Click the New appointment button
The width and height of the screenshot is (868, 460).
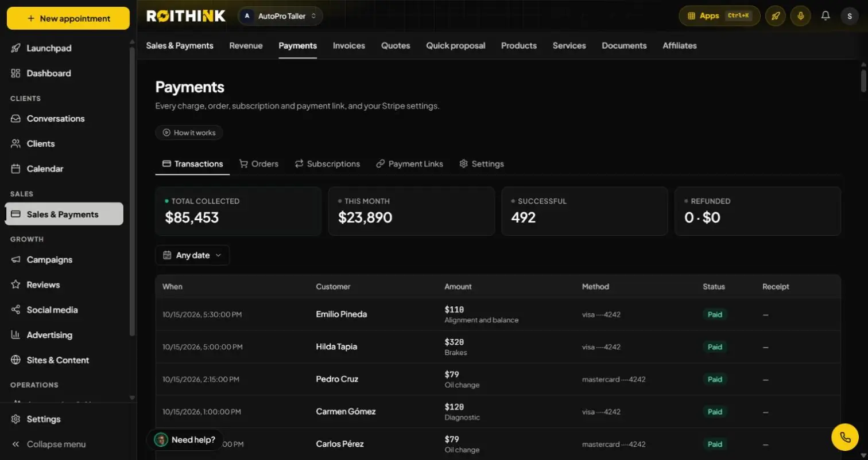(x=68, y=18)
